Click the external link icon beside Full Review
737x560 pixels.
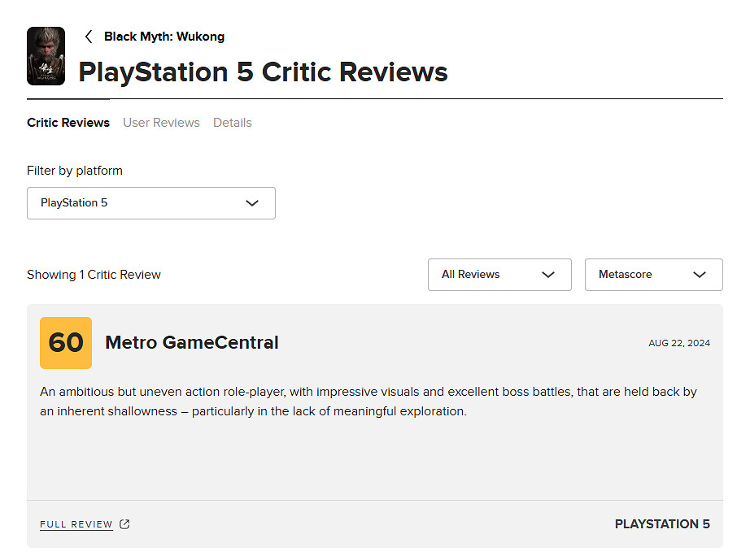pyautogui.click(x=124, y=524)
